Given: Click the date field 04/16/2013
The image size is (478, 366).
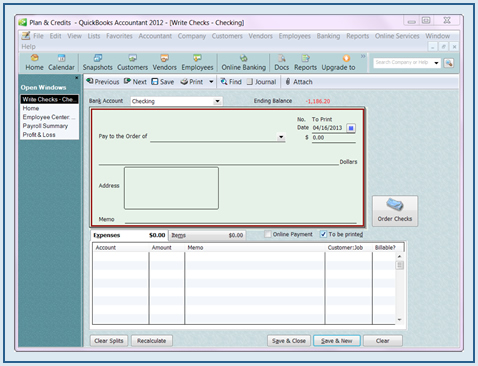Looking at the screenshot, I should coord(328,128).
